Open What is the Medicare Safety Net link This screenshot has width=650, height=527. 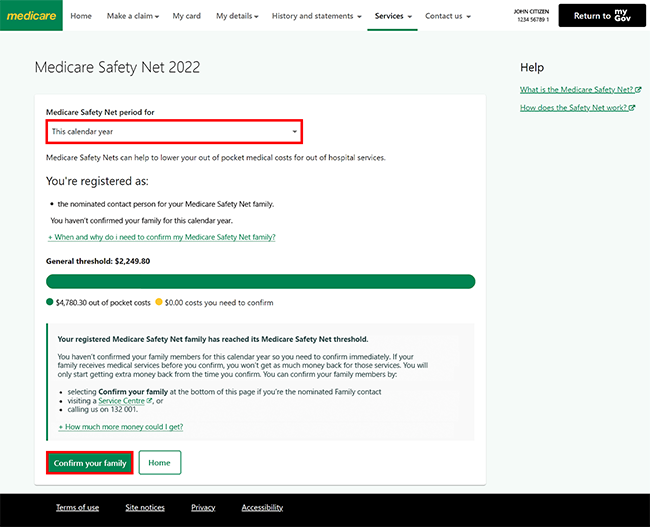click(x=581, y=90)
